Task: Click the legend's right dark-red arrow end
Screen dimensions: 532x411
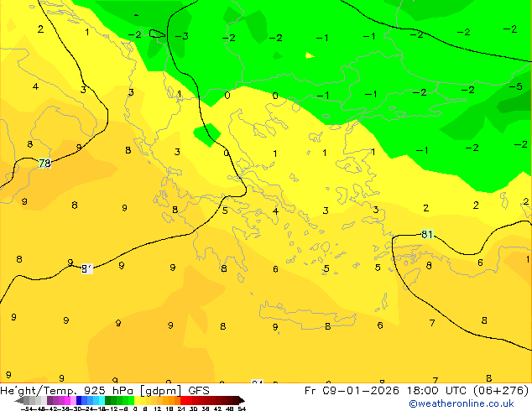Action: pyautogui.click(x=242, y=400)
